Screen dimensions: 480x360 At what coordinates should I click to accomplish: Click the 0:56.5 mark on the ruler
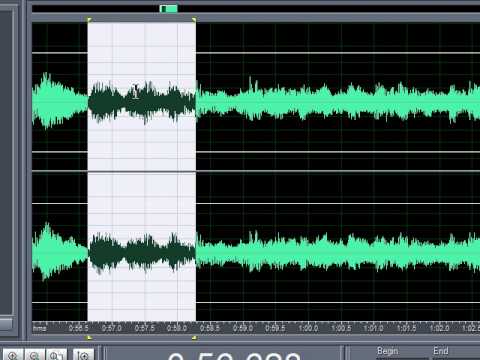pos(79,328)
